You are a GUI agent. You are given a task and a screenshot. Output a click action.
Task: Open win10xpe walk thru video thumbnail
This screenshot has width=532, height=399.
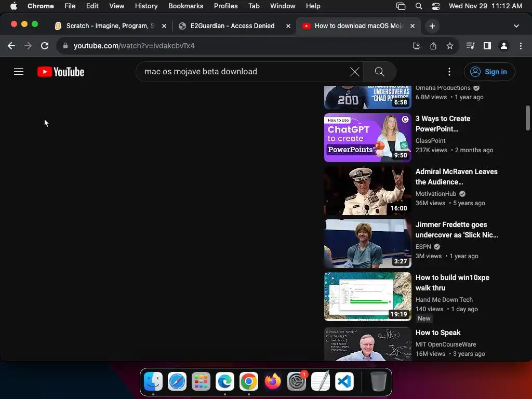click(x=367, y=296)
